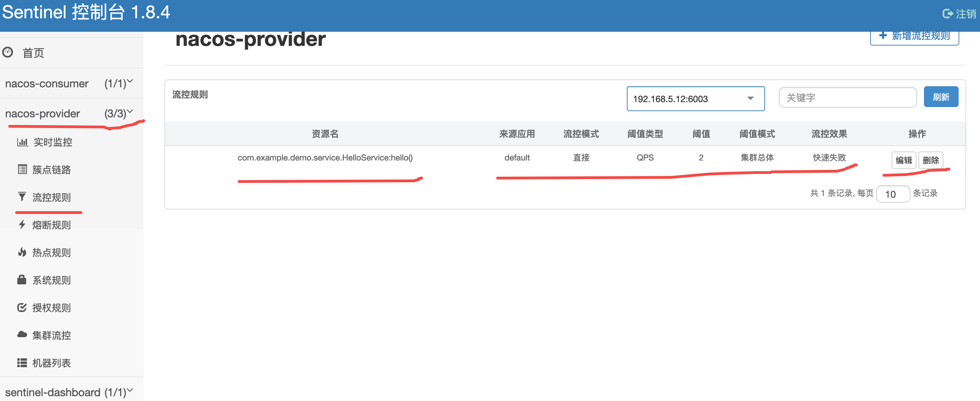Image resolution: width=980 pixels, height=401 pixels.
Task: Click the lightning bolt icon for 熔断规则
Action: (x=22, y=225)
